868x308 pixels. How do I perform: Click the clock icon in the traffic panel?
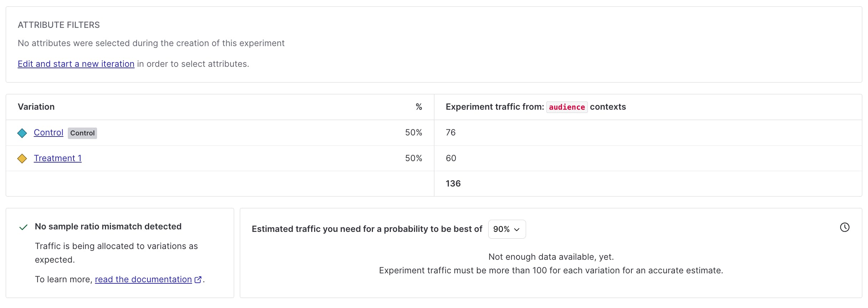point(844,227)
